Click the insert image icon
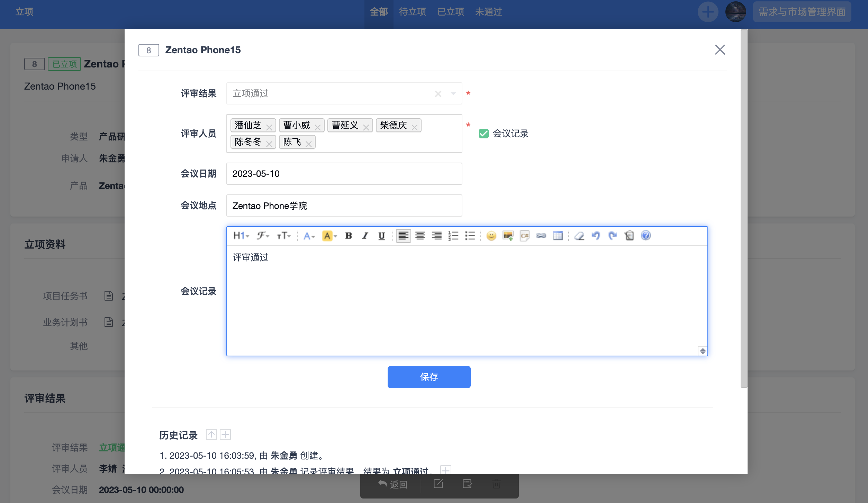The height and width of the screenshot is (503, 868). [508, 236]
